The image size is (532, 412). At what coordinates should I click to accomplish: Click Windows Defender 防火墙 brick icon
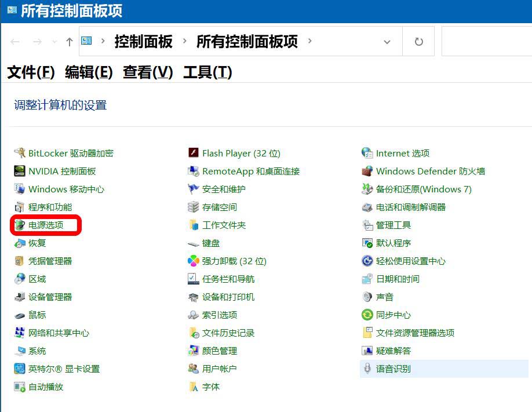pyautogui.click(x=367, y=171)
